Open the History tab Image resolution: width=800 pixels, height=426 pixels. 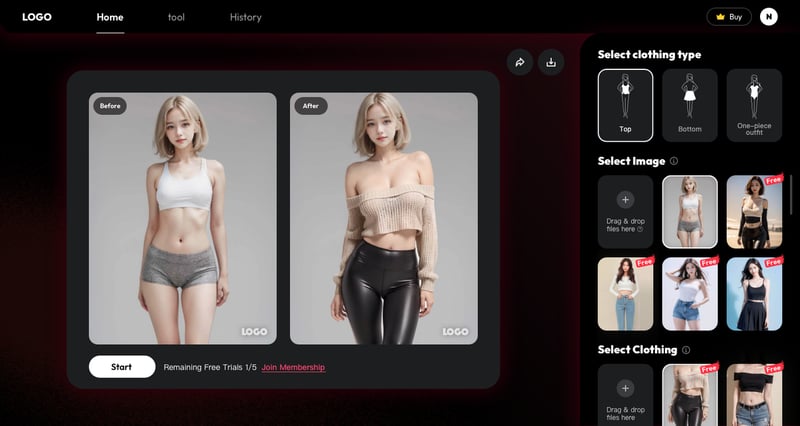click(x=245, y=17)
